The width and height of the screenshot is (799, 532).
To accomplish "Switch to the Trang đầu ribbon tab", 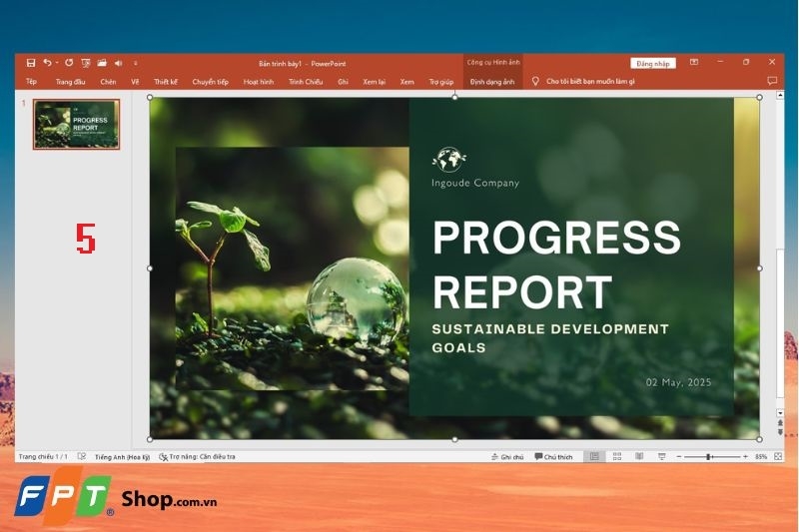I will coord(70,82).
